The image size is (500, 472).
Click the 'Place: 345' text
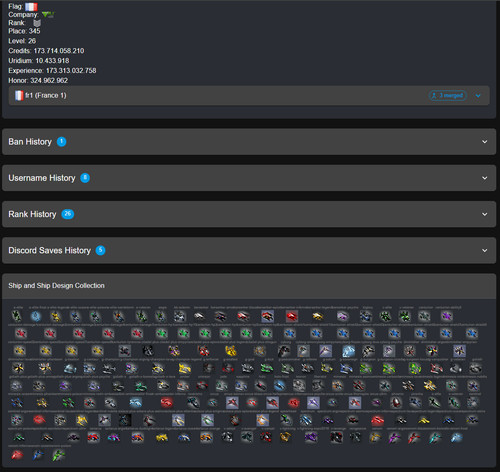[x=24, y=31]
